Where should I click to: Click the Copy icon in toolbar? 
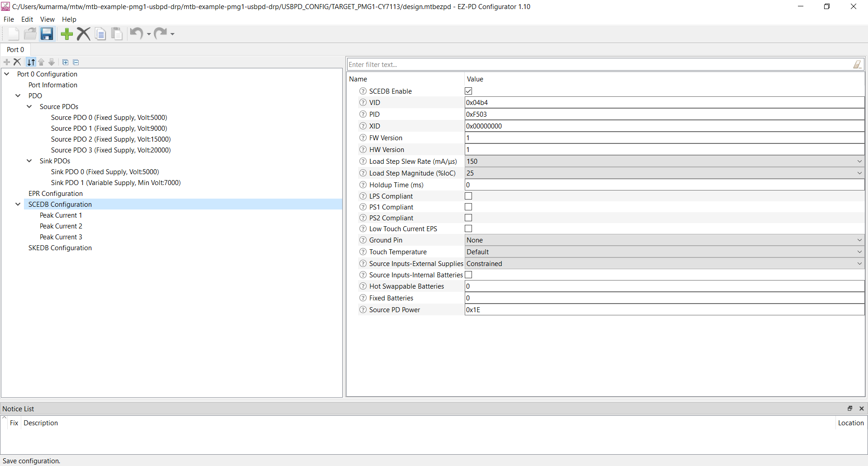pyautogui.click(x=100, y=34)
